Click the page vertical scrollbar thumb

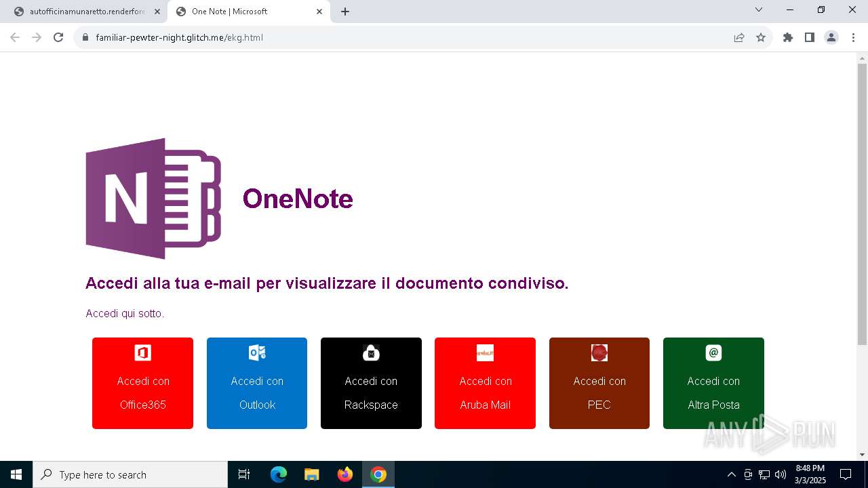point(863,205)
